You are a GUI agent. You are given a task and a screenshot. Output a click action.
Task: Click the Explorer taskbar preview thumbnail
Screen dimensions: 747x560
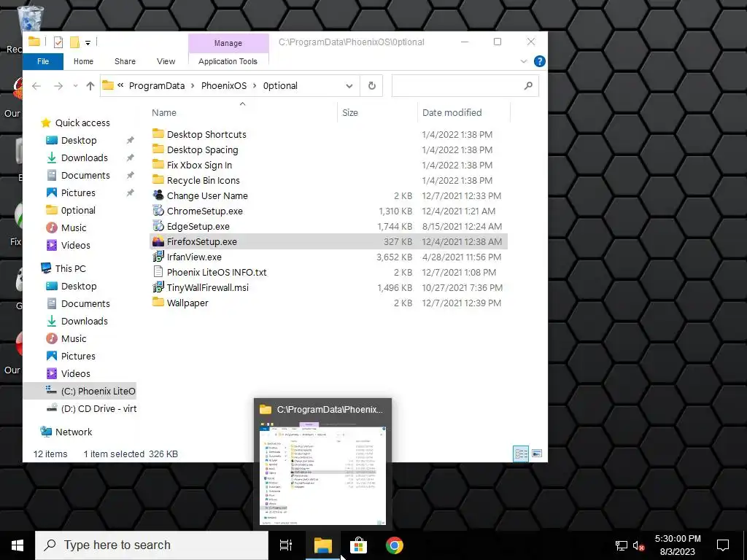click(x=322, y=463)
